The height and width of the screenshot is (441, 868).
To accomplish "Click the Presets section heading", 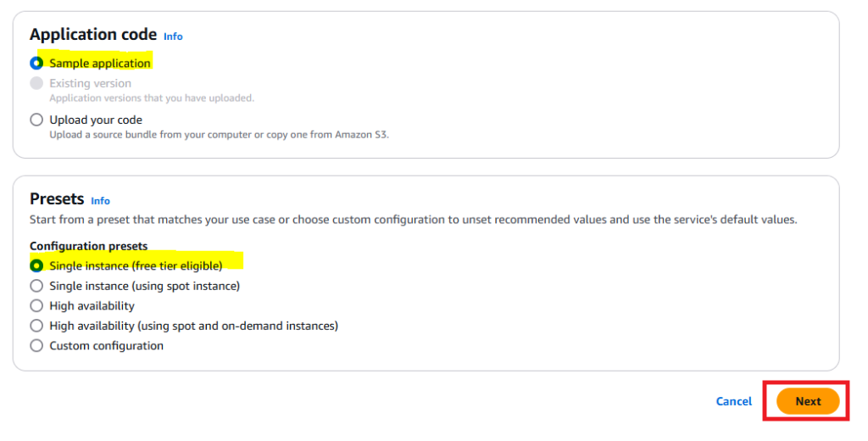I will click(57, 199).
